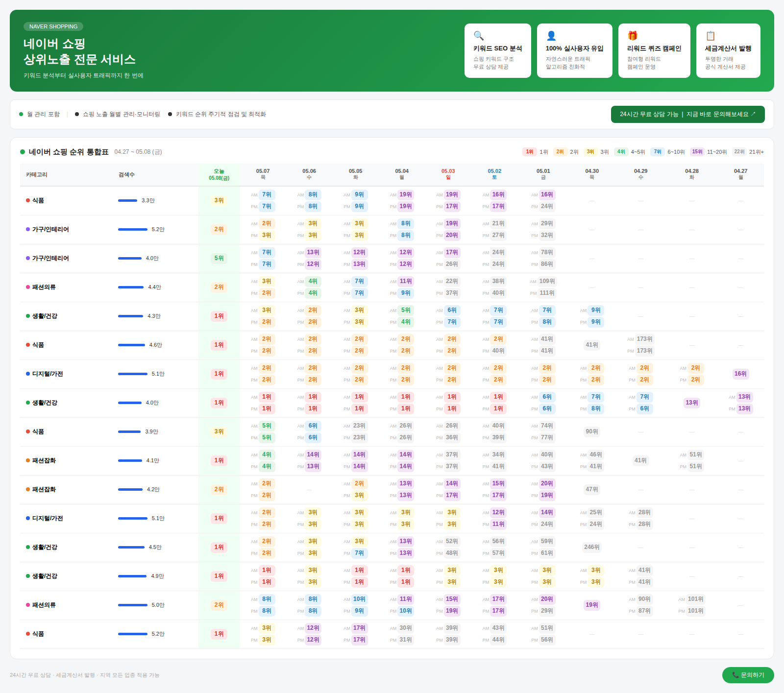784x693 pixels.
Task: Click the 상위노출 전문 서비스 banner headline
Action: tap(79, 60)
